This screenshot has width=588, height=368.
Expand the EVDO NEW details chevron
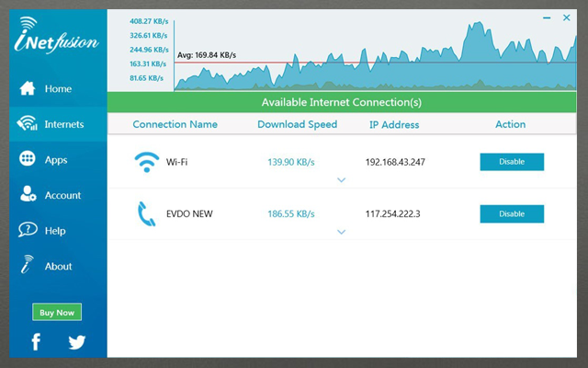click(x=342, y=232)
